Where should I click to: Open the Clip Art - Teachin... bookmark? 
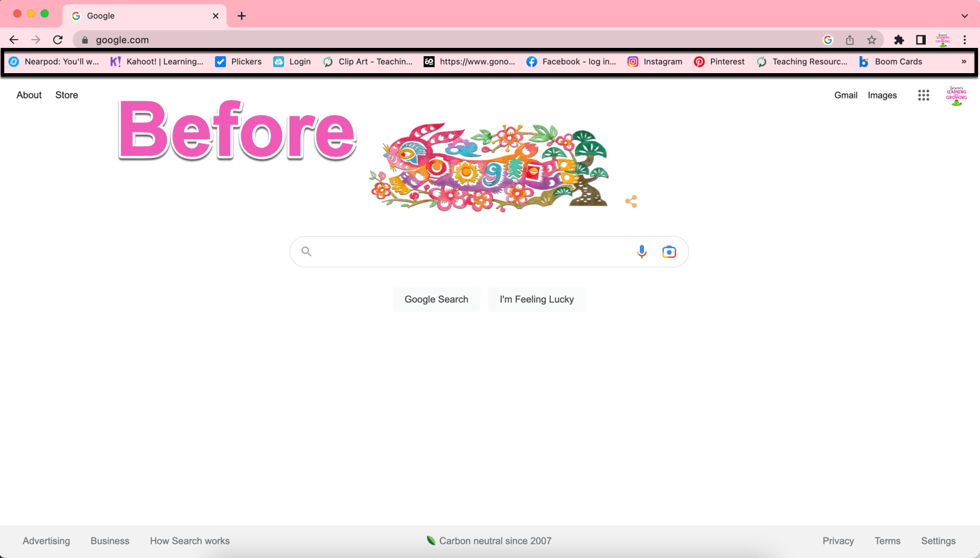click(x=367, y=62)
